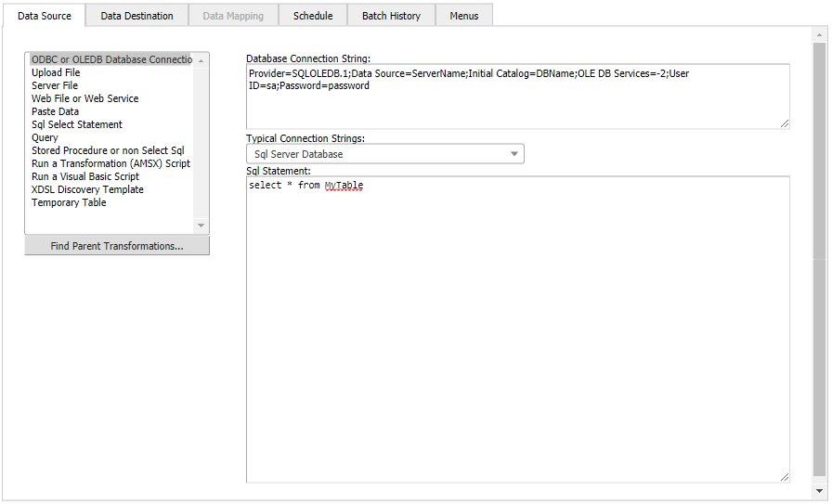Select the Data Source tab

pyautogui.click(x=44, y=16)
